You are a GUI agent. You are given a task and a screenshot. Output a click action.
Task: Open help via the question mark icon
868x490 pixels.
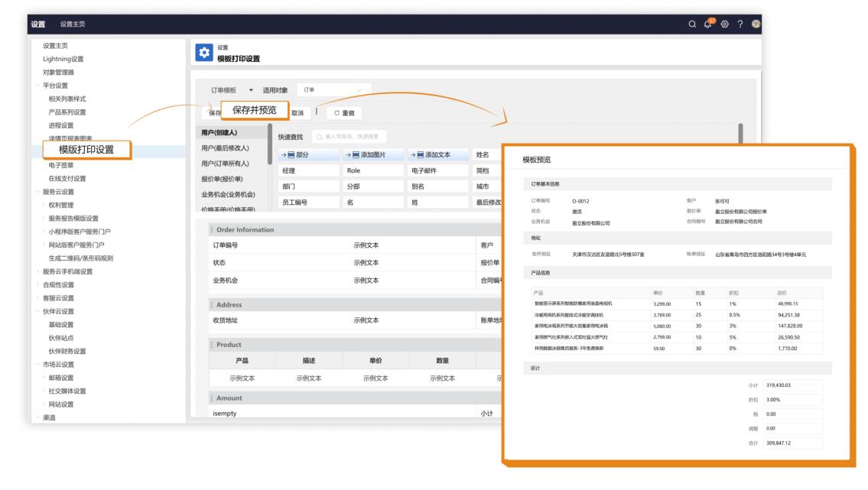pos(740,24)
